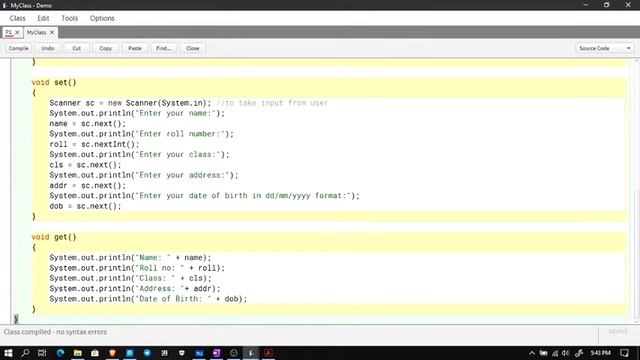Viewport: 640px width, 360px height.
Task: Click the 'void get()' method header
Action: (54, 237)
